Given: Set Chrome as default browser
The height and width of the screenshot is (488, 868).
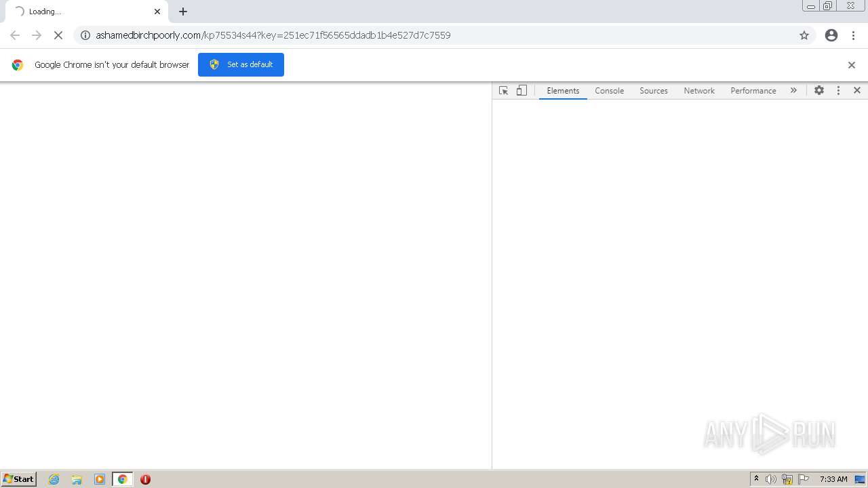Looking at the screenshot, I should pyautogui.click(x=241, y=64).
